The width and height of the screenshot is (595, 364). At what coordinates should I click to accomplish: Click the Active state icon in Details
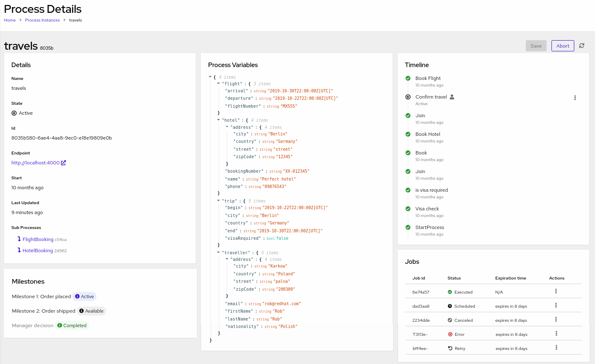[x=14, y=113]
